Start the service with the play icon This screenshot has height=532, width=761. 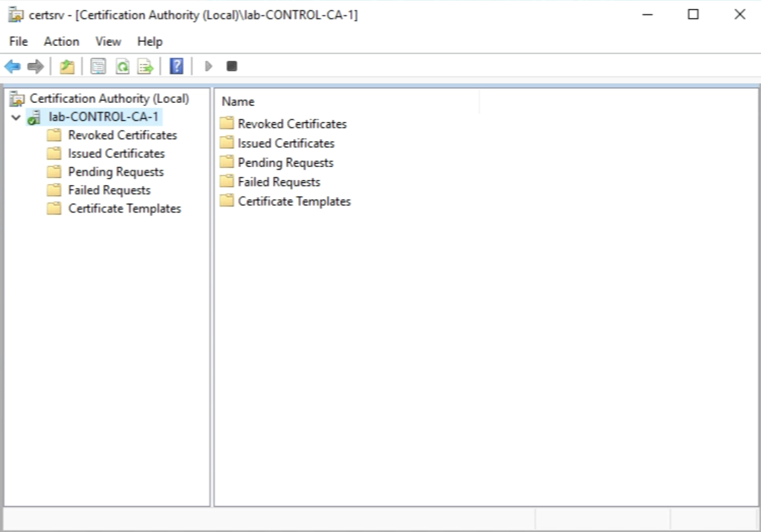[x=209, y=66]
